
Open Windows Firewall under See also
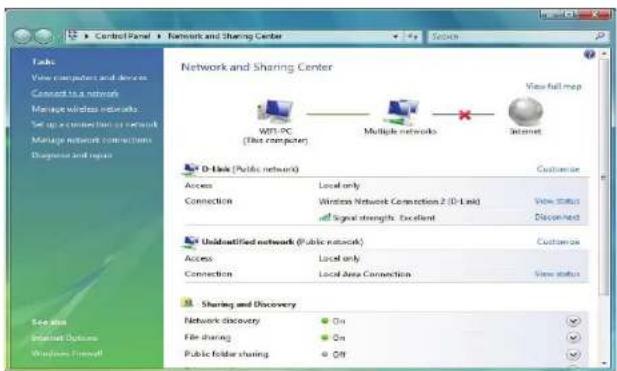67,353
